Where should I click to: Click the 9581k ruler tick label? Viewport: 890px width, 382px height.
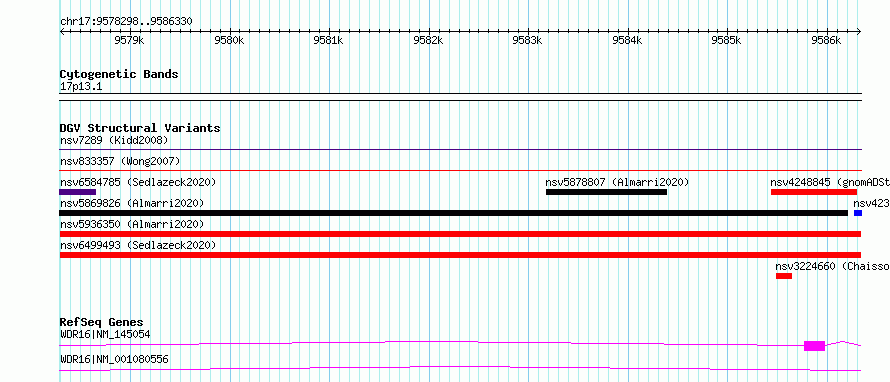click(x=329, y=40)
